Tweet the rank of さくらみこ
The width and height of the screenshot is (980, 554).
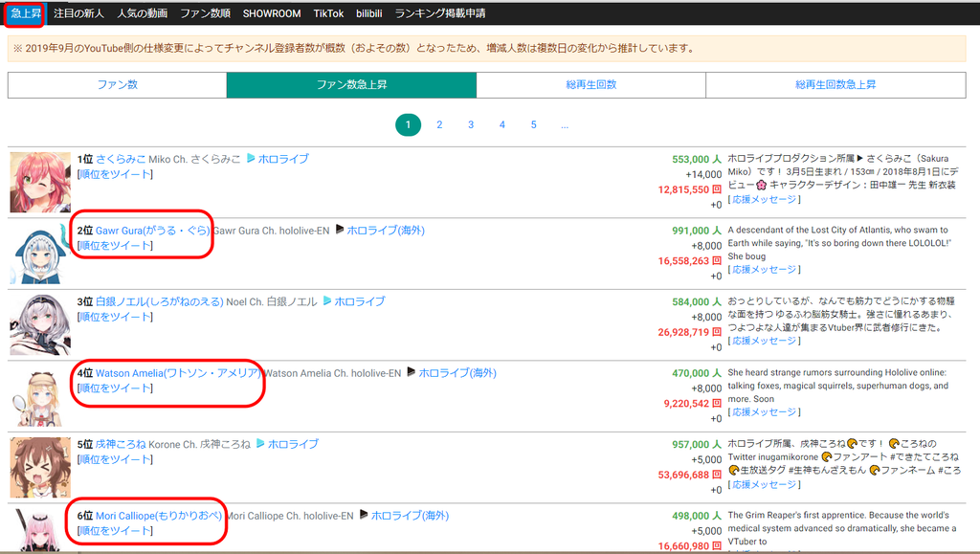pos(115,174)
